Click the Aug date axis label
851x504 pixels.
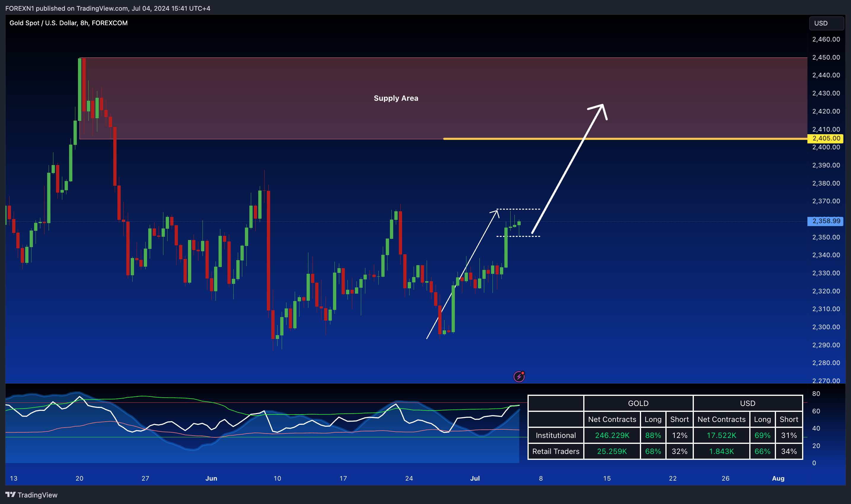pos(778,478)
